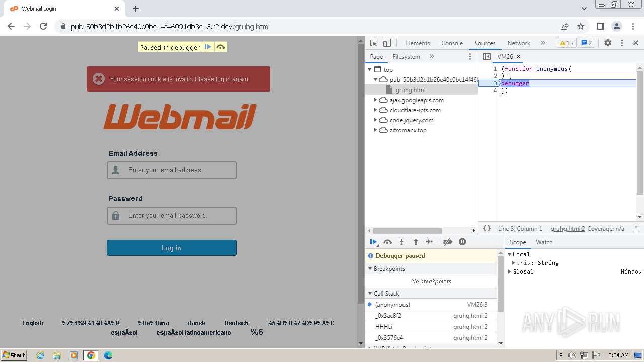
Task: Focus the Password input field
Action: pyautogui.click(x=172, y=216)
